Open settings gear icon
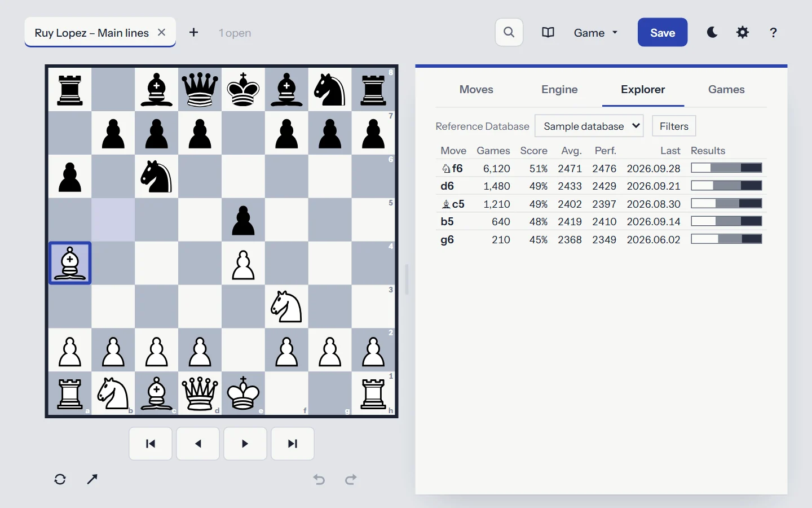Image resolution: width=812 pixels, height=508 pixels. (x=743, y=32)
